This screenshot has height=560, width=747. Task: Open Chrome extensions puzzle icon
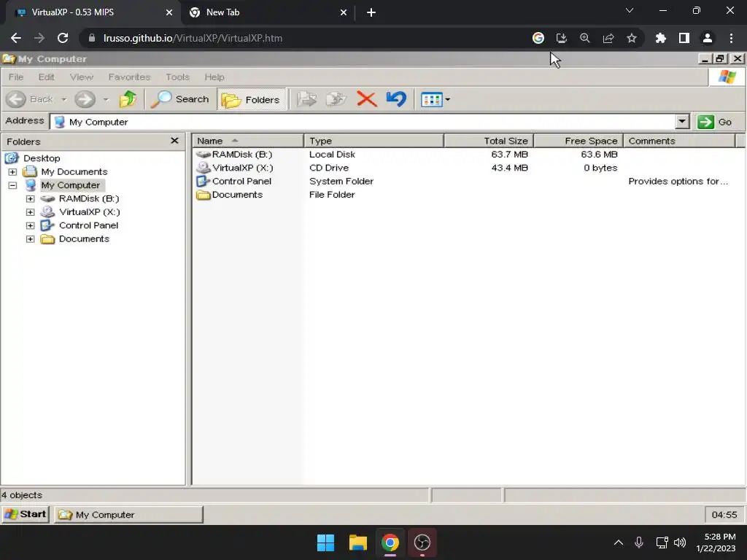[660, 38]
